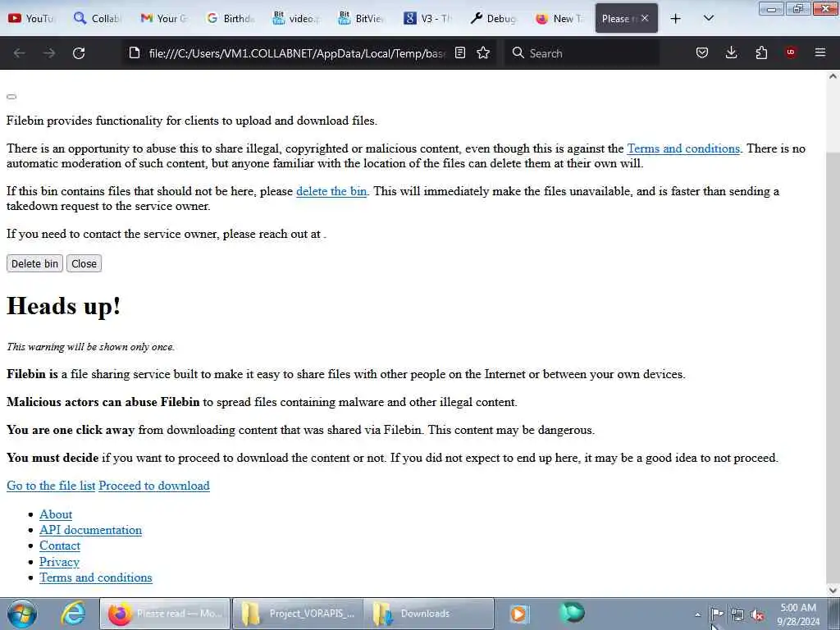
Task: Bookmark this page with star icon
Action: 483,52
